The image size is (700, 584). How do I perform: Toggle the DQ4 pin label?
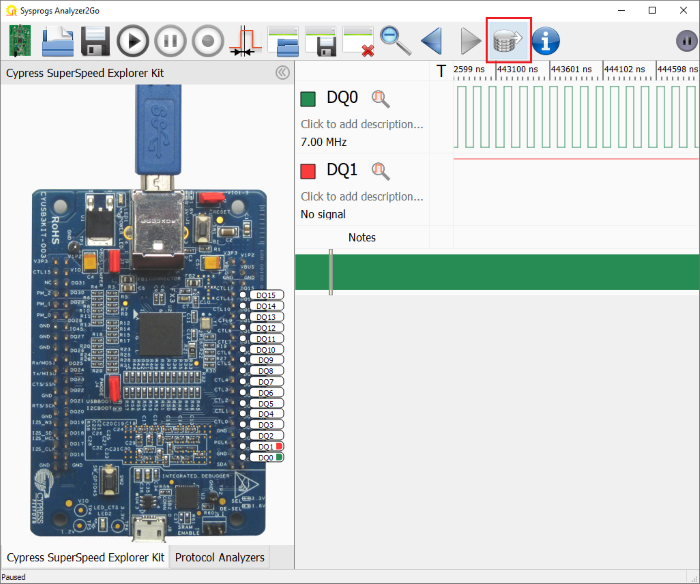(267, 414)
